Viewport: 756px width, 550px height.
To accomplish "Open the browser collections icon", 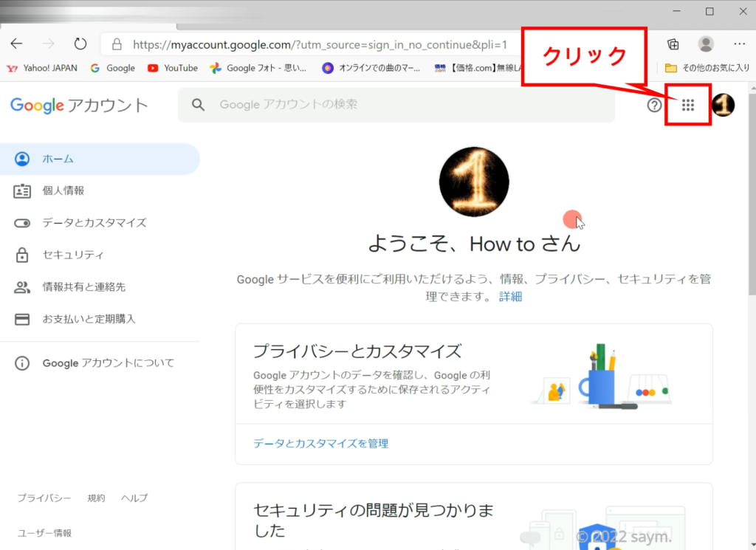I will (x=673, y=44).
